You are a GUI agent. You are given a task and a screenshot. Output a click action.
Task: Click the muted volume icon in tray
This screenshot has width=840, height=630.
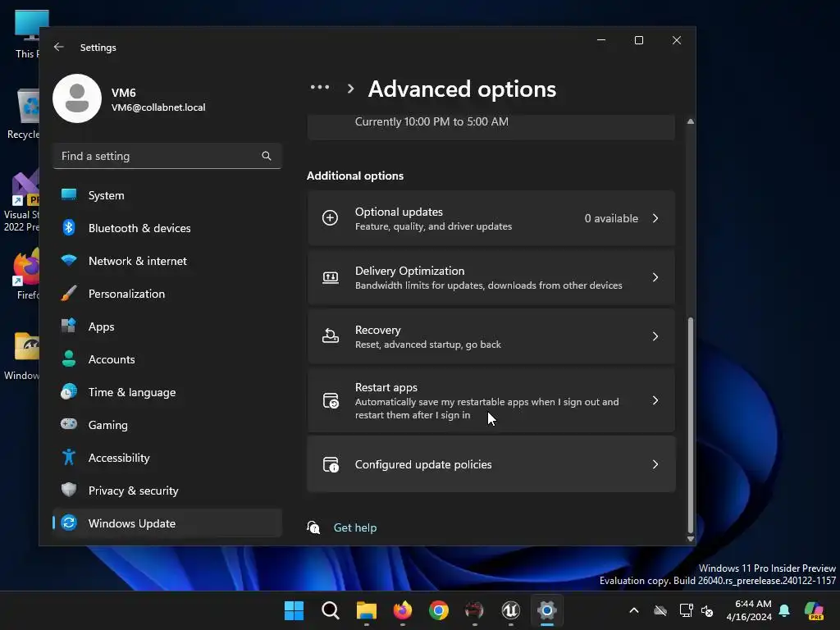pyautogui.click(x=707, y=610)
